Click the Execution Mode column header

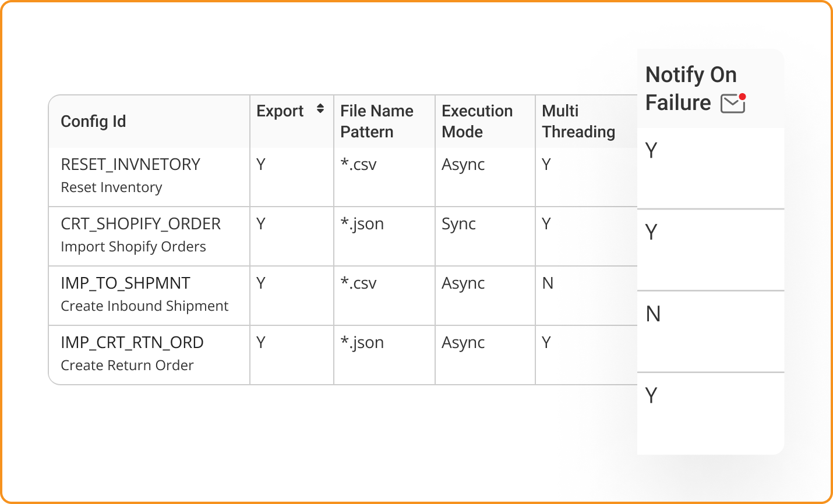(477, 121)
